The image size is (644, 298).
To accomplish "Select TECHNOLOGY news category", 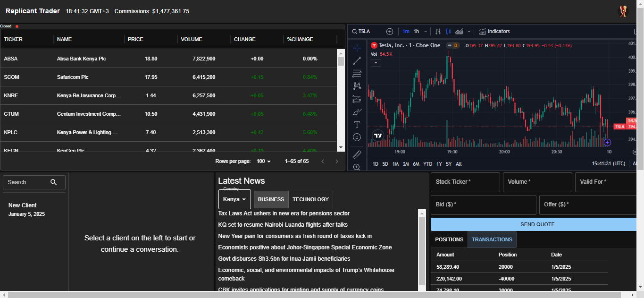I will pos(310,199).
